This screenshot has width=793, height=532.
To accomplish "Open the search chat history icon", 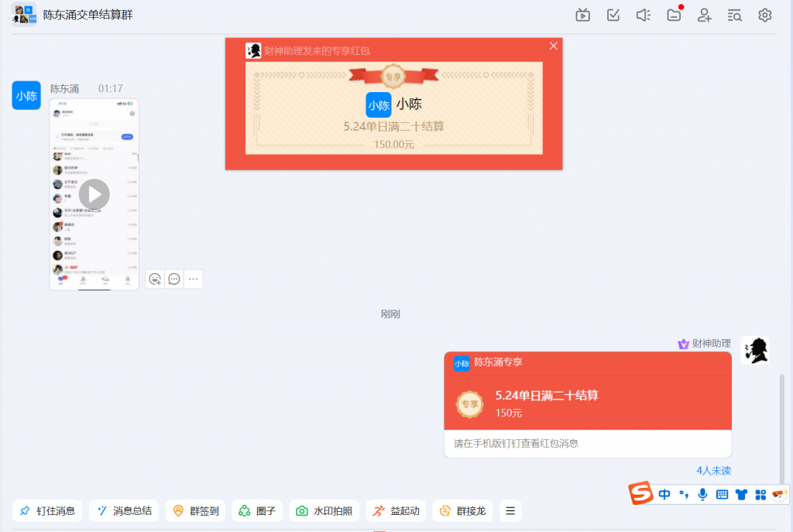I will tap(735, 15).
